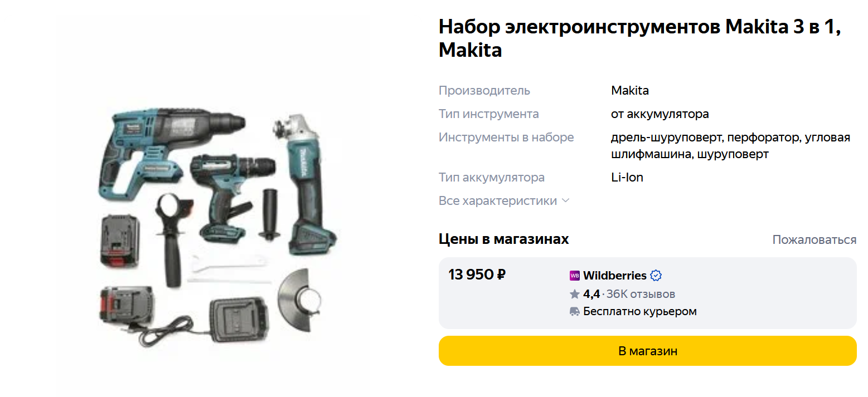The width and height of the screenshot is (868, 397).
Task: Click the courier delivery truck icon
Action: (x=575, y=312)
